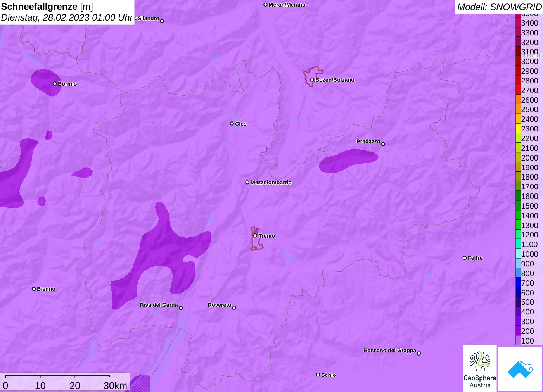Click the Modell: SNOWGRID label
Viewport: 543px width, 392px height.
click(499, 7)
